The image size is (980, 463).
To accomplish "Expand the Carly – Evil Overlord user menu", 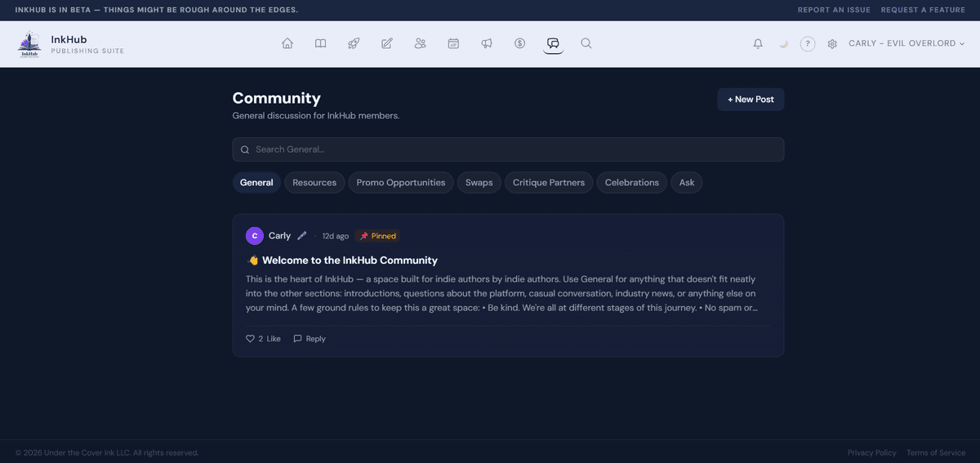I will 906,44.
